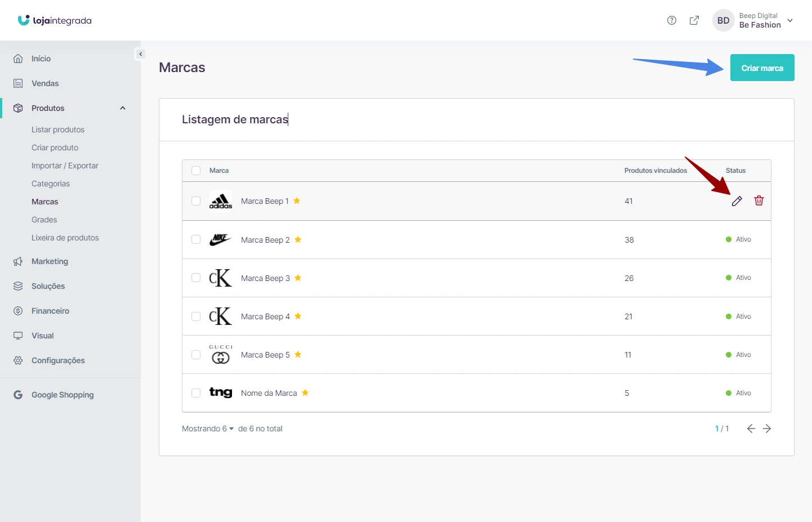Open the help question mark icon

672,20
